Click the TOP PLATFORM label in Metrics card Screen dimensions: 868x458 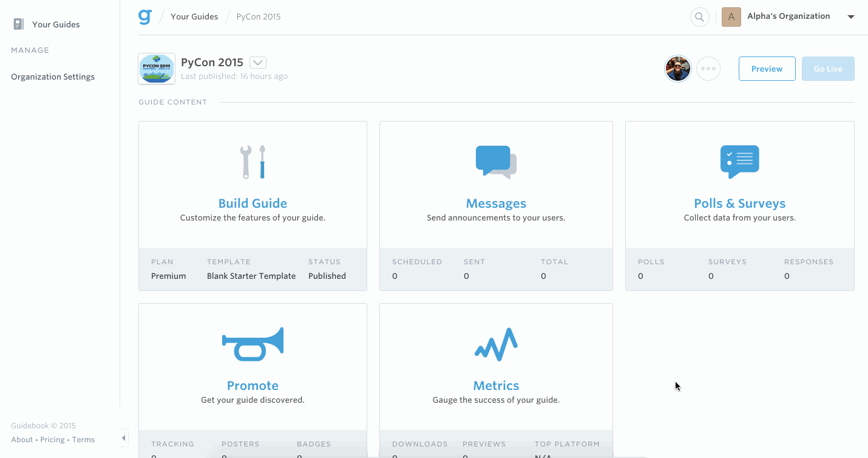[x=567, y=444]
